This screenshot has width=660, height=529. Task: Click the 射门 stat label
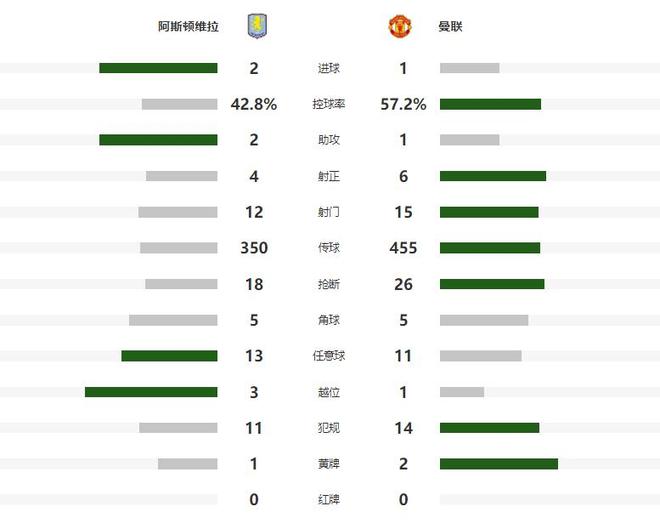(x=328, y=212)
